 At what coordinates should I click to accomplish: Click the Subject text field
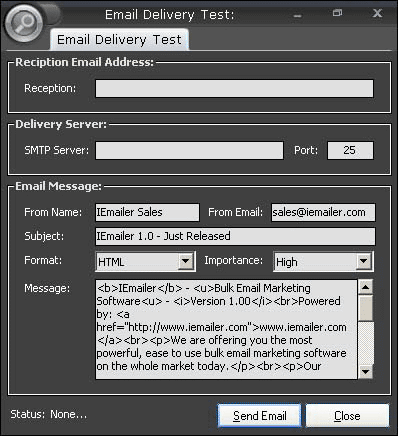[235, 236]
